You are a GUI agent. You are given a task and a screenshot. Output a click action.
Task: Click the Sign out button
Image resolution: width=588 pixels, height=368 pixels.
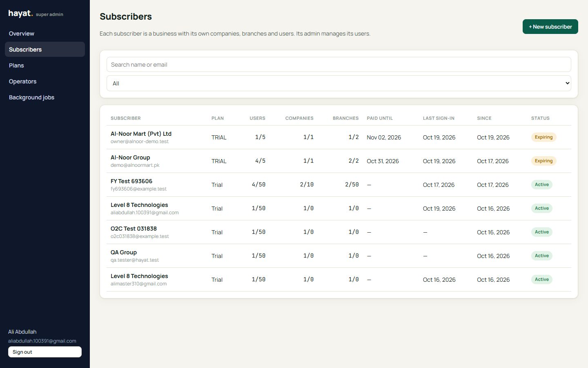tap(45, 352)
